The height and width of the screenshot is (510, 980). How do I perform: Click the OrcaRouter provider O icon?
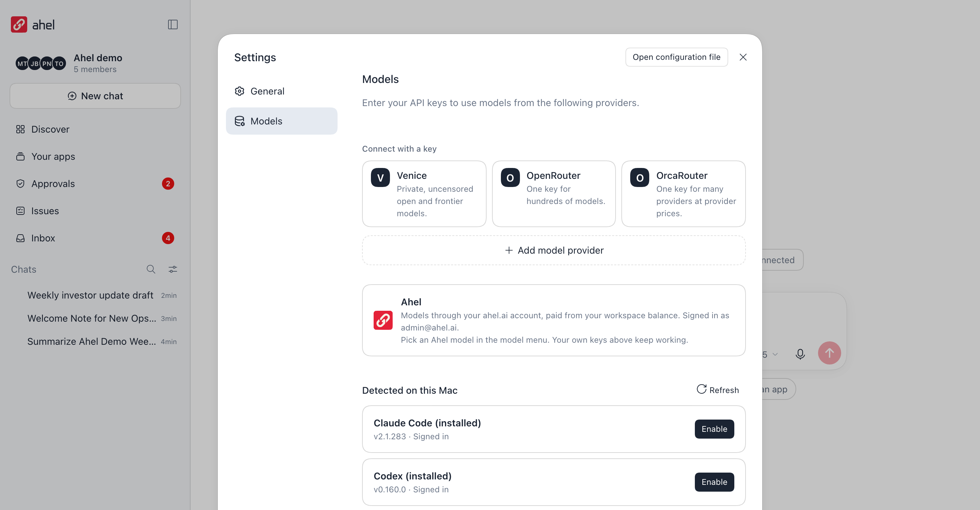(x=639, y=177)
